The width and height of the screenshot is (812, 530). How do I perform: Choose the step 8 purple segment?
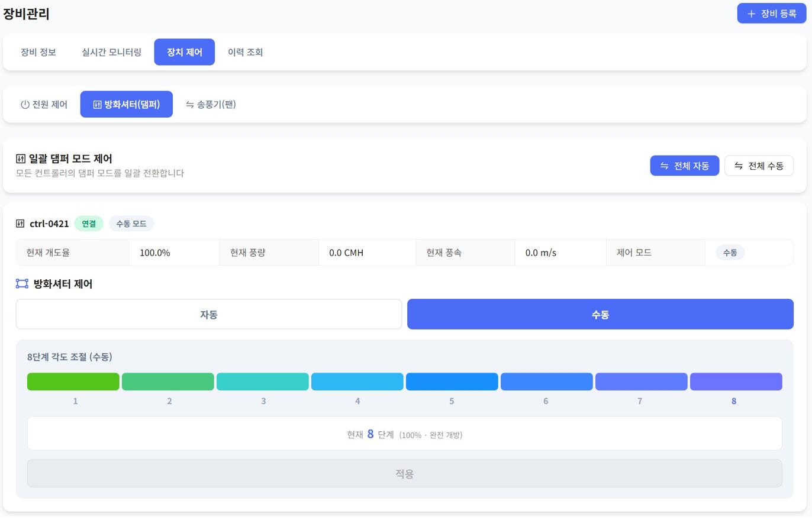tap(736, 382)
